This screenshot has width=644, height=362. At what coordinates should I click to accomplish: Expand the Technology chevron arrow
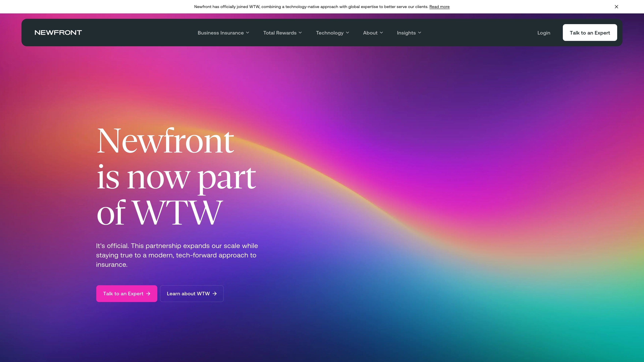[x=347, y=33]
